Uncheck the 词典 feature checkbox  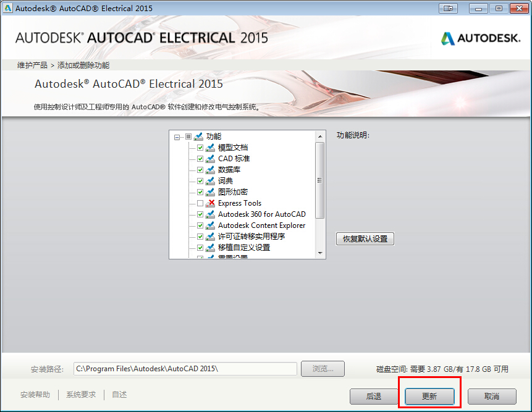tap(200, 181)
